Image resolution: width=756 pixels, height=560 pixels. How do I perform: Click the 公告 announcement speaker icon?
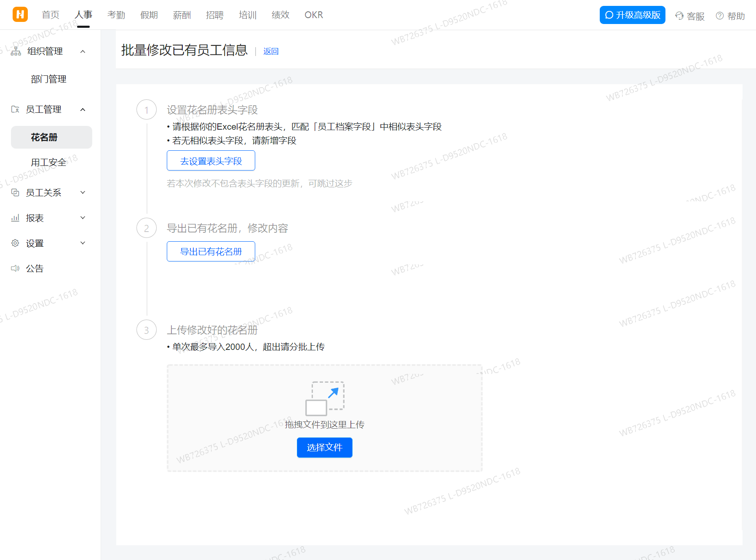point(16,268)
